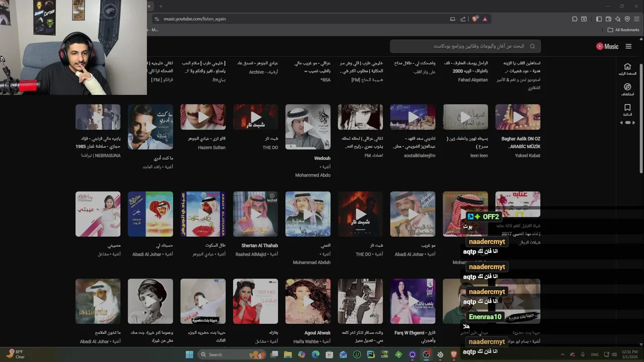The height and width of the screenshot is (362, 644).
Task: Open PyCharm from the taskbar
Action: 371,354
